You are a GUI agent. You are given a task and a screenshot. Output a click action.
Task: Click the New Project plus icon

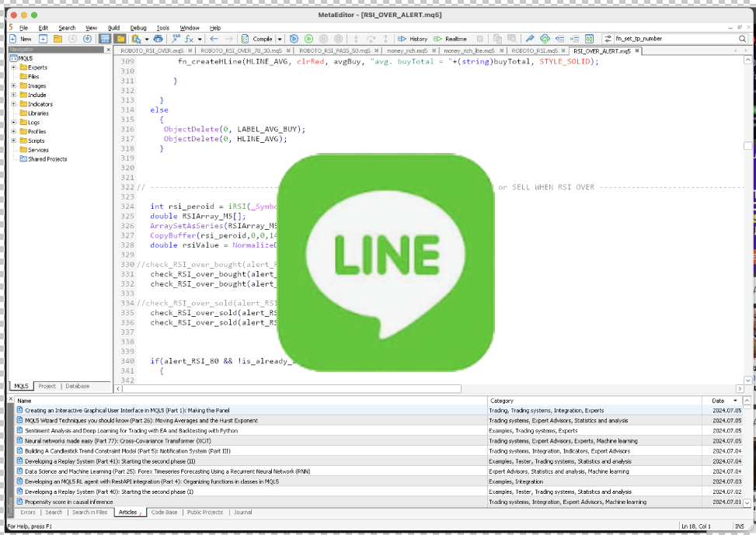click(x=43, y=39)
